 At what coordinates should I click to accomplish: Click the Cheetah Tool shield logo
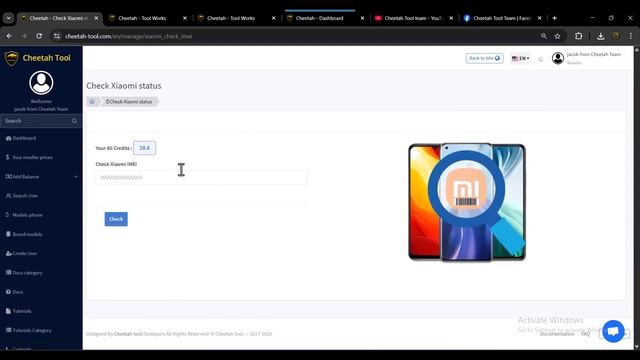11,58
